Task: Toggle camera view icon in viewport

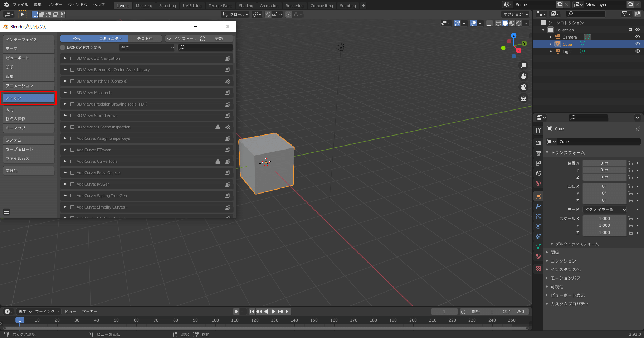Action: coord(523,87)
